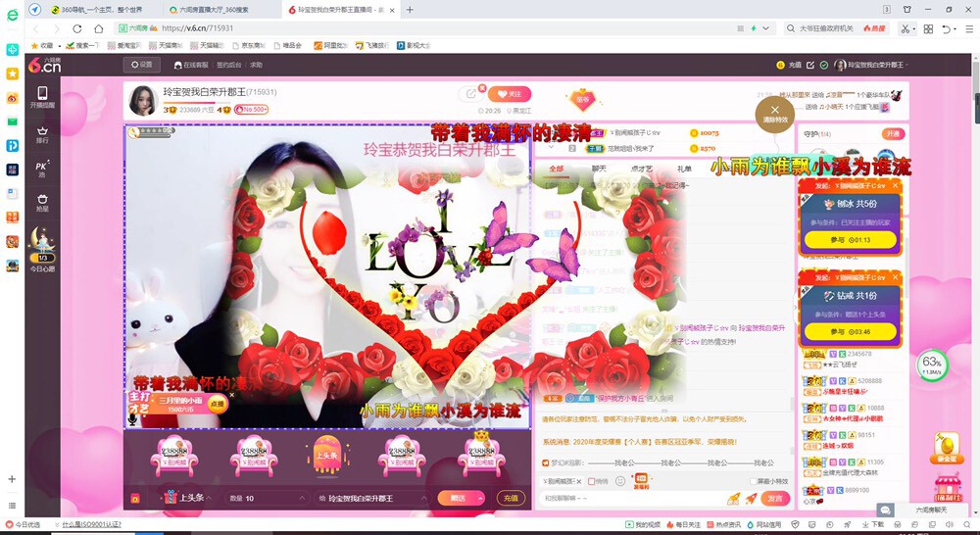Image resolution: width=980 pixels, height=535 pixels.
Task: Click the yellow star icon in browser sidebar
Action: [x=12, y=73]
